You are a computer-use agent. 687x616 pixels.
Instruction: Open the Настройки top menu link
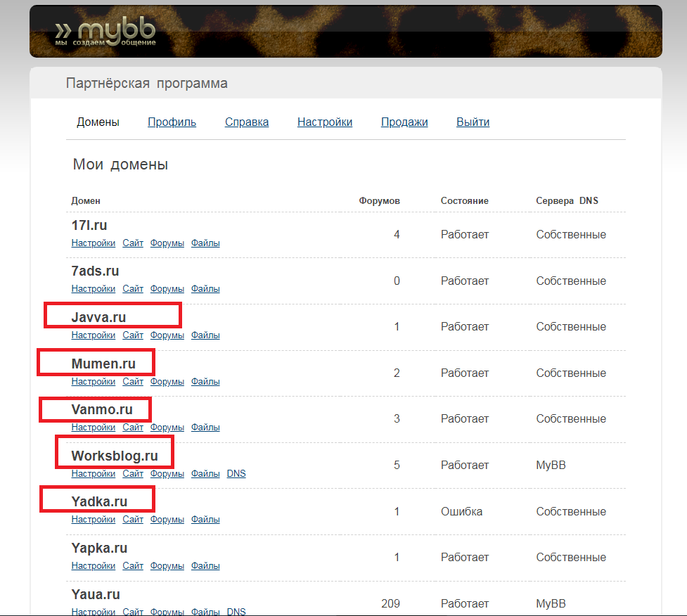point(325,122)
